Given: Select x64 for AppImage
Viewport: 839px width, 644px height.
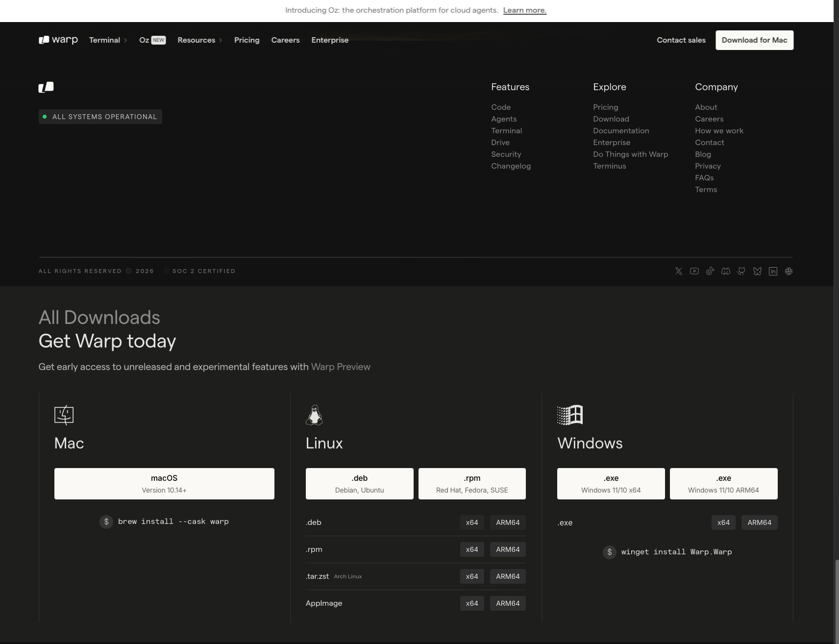Looking at the screenshot, I should coord(472,603).
